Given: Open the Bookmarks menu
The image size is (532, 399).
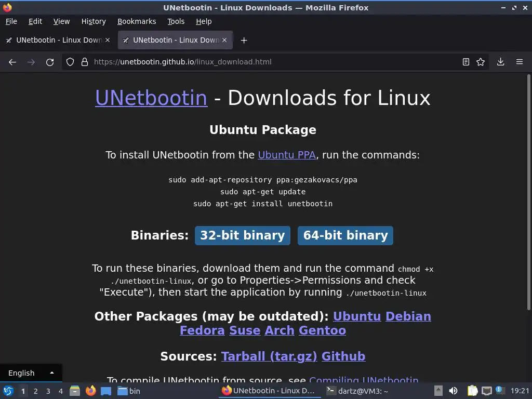Looking at the screenshot, I should coord(137,21).
